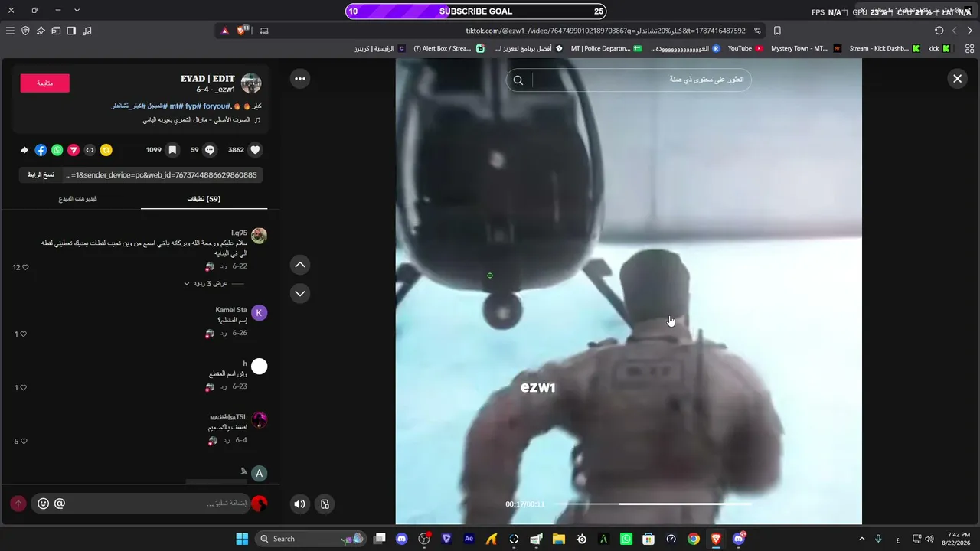Open Discord from the taskbar
The height and width of the screenshot is (551, 980).
[x=402, y=539]
